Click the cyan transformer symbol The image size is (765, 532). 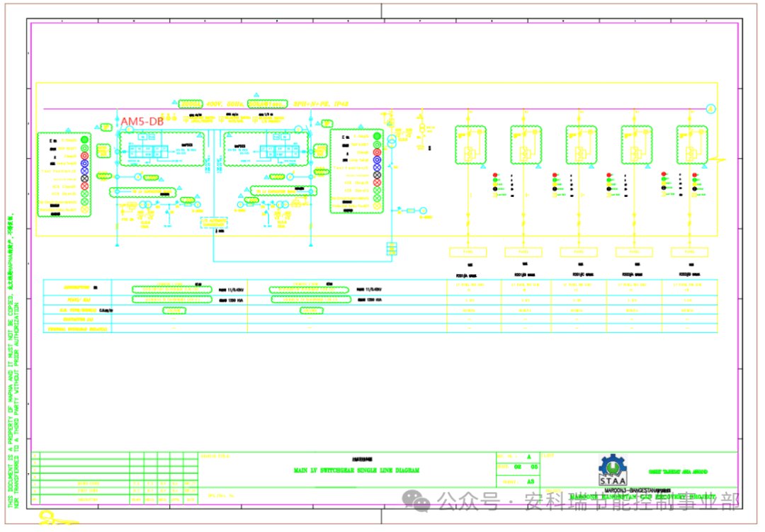391,142
